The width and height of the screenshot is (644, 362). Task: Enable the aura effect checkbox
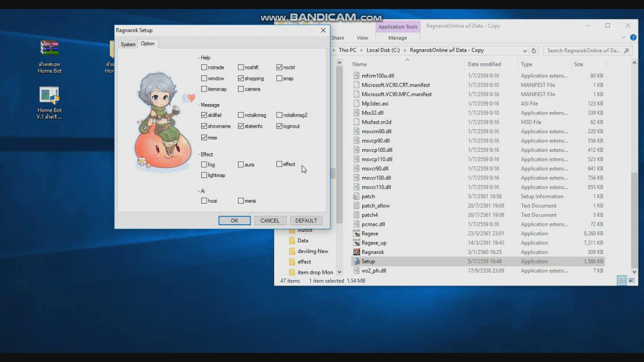click(240, 164)
